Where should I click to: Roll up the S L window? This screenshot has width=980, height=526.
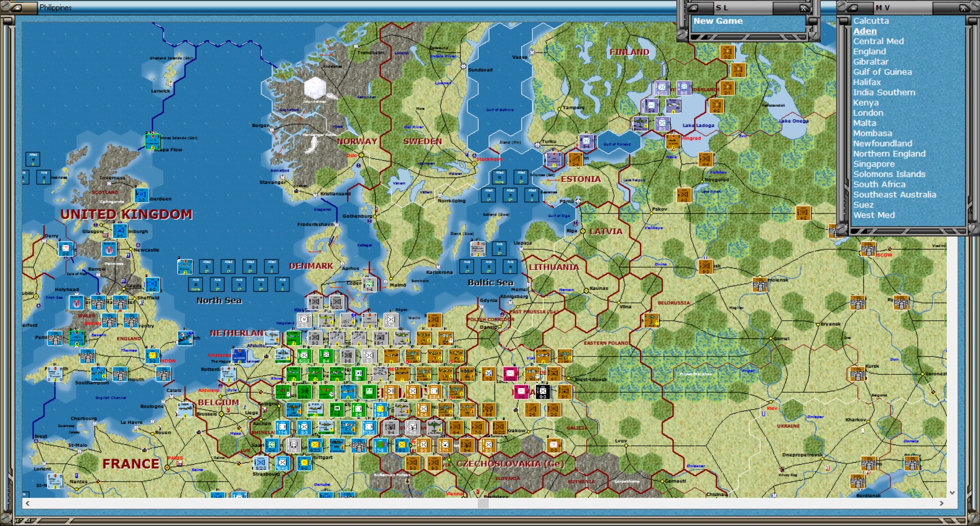693,8
